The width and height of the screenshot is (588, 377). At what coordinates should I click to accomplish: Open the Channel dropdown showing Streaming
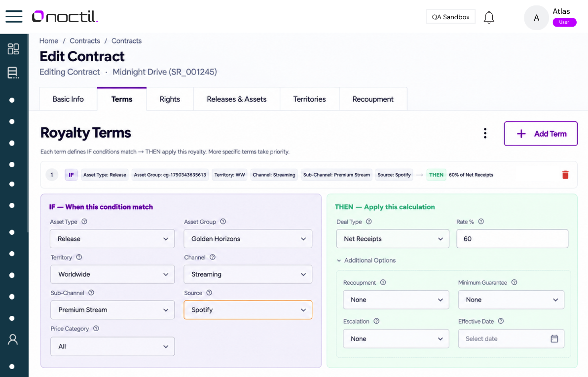click(x=248, y=274)
